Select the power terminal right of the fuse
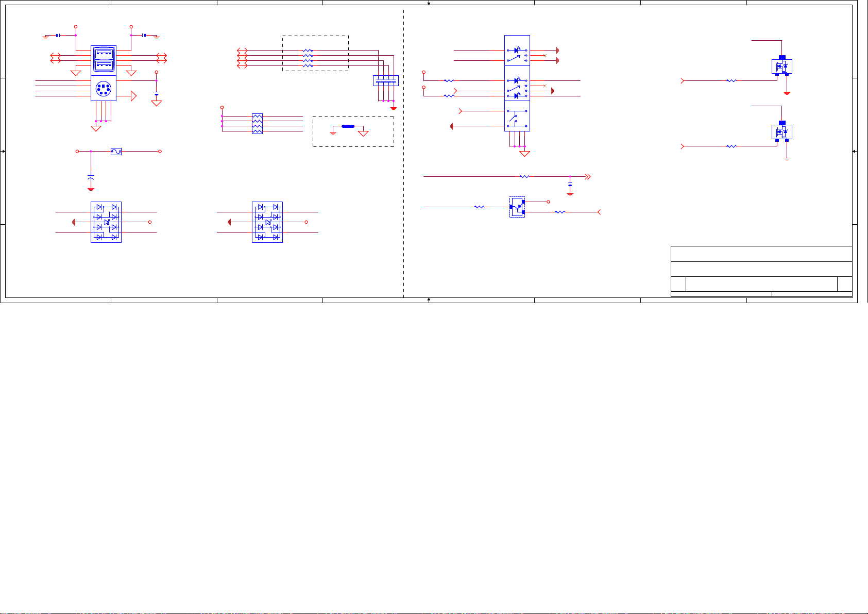Screen dimensions: 868x614 coord(160,152)
